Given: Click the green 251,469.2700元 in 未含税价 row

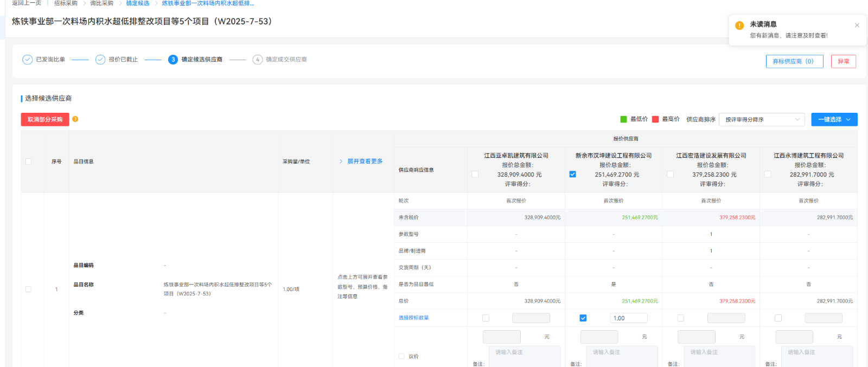Looking at the screenshot, I should [640, 217].
